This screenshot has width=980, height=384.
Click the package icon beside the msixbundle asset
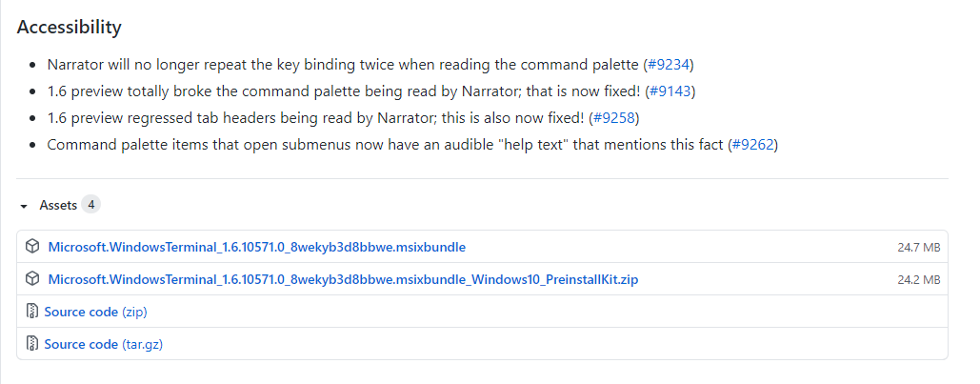(x=31, y=247)
